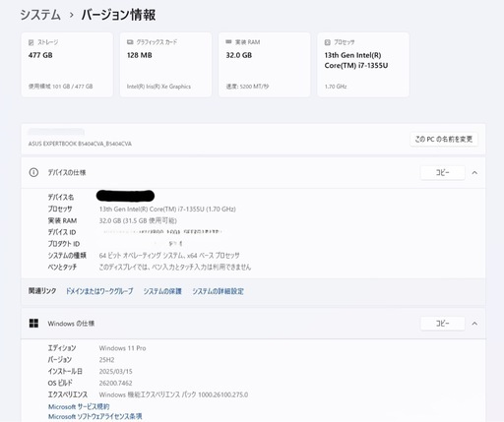Select the ASUS EXPERTBOOK B5404CVA model text

pyautogui.click(x=80, y=144)
